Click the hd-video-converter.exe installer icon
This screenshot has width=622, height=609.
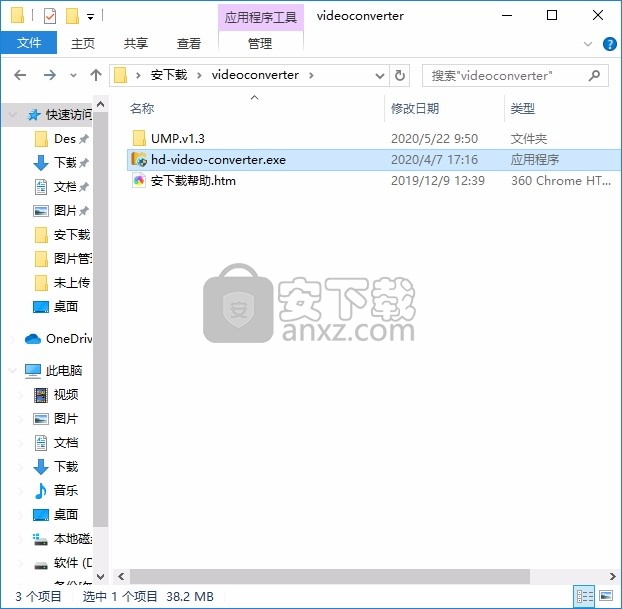coord(139,159)
